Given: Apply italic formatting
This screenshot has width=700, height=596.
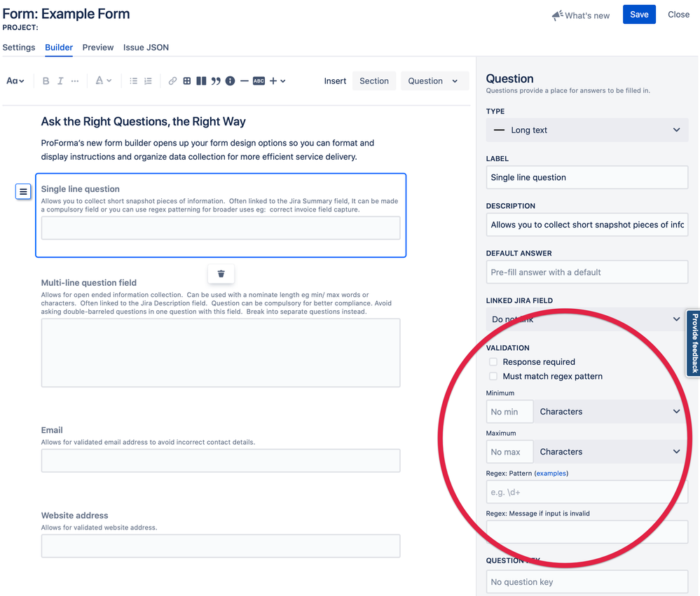Looking at the screenshot, I should point(60,81).
